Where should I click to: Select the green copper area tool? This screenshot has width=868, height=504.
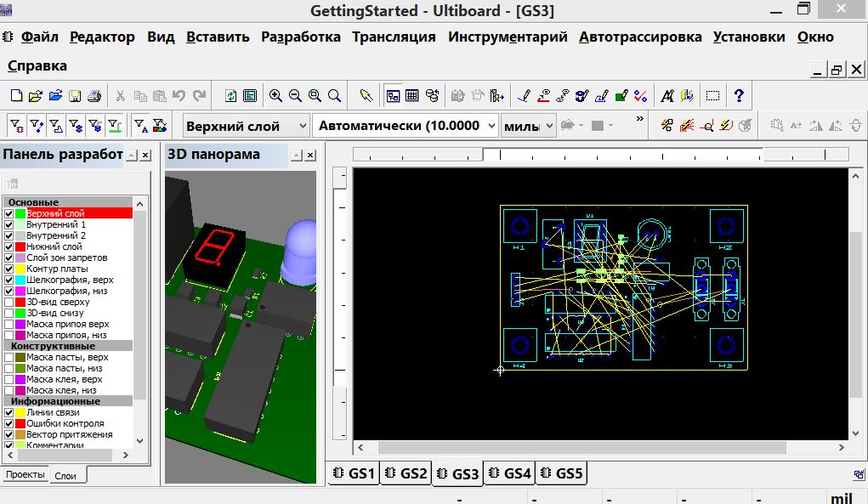(x=621, y=96)
